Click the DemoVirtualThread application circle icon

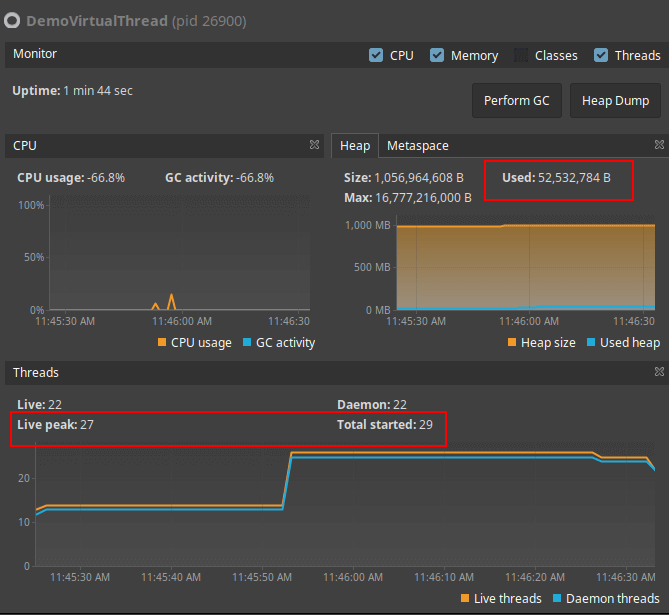[x=12, y=20]
